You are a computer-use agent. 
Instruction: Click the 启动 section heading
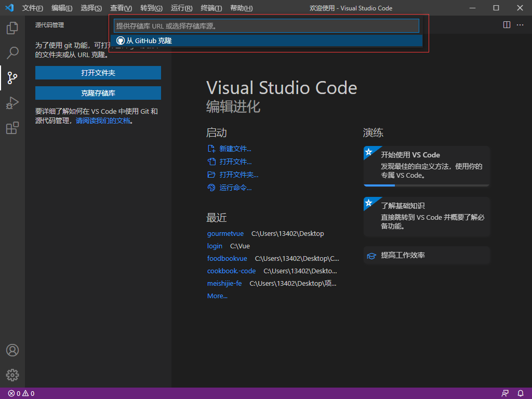[217, 132]
